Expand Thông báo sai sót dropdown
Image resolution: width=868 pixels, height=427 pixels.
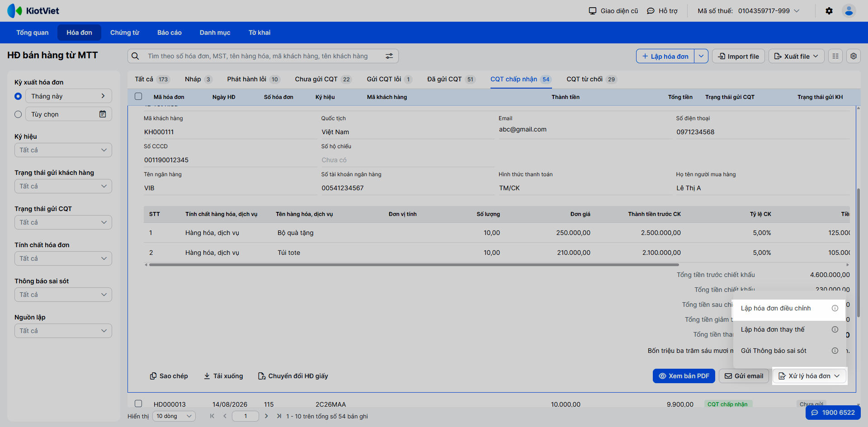coord(63,295)
